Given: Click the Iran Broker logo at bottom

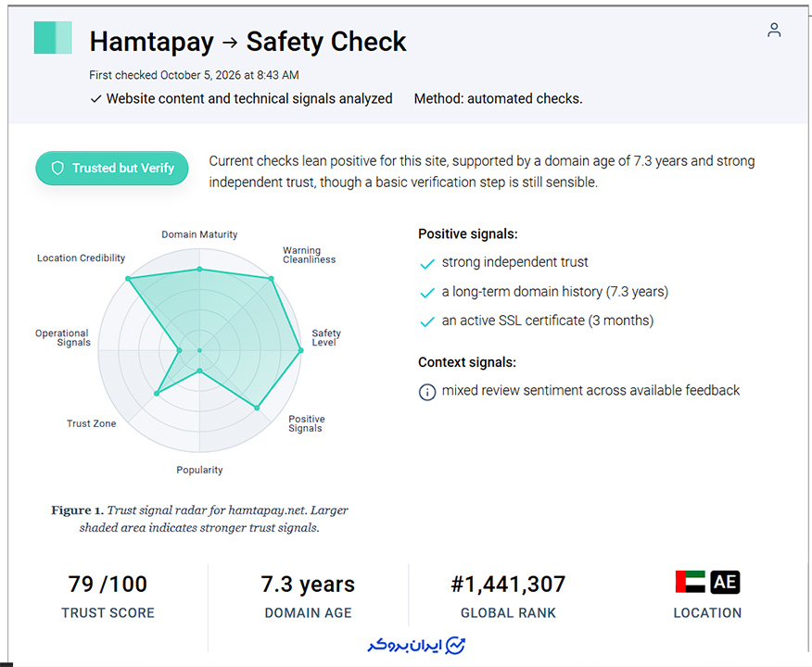Looking at the screenshot, I should pyautogui.click(x=416, y=646).
